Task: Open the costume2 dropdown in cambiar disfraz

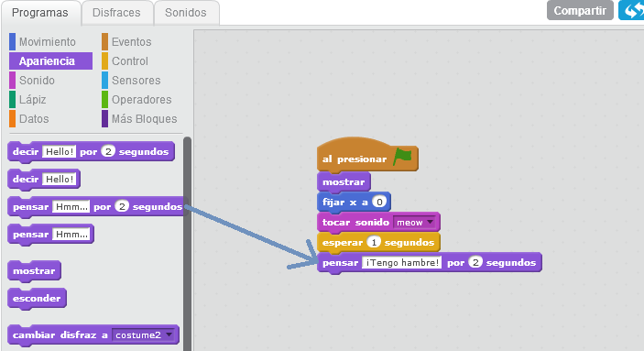Action: 144,335
